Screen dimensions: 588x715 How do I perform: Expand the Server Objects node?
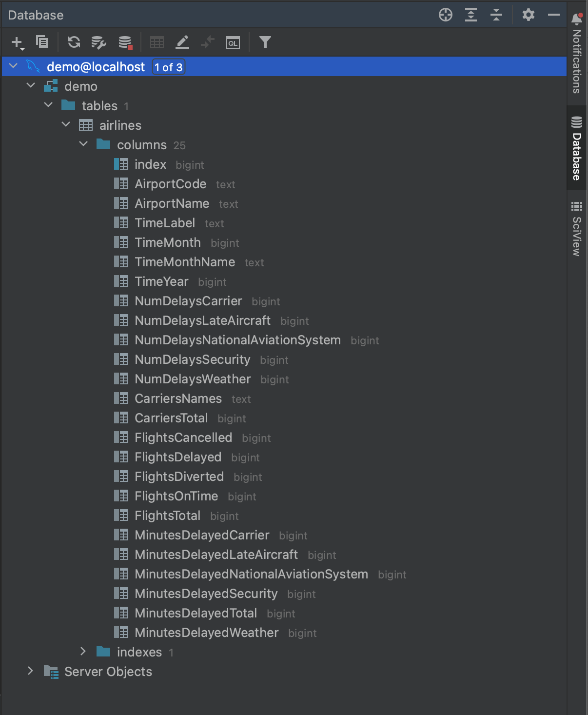[30, 671]
